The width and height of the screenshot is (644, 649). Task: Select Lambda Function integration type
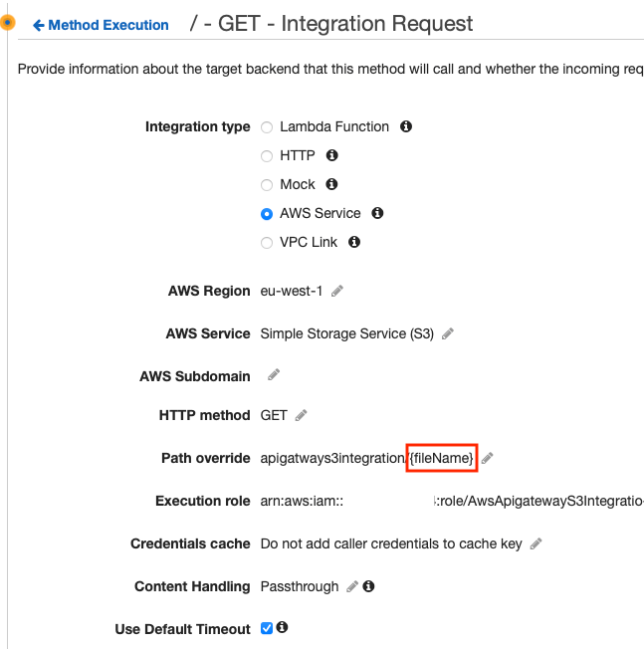[x=266, y=127]
